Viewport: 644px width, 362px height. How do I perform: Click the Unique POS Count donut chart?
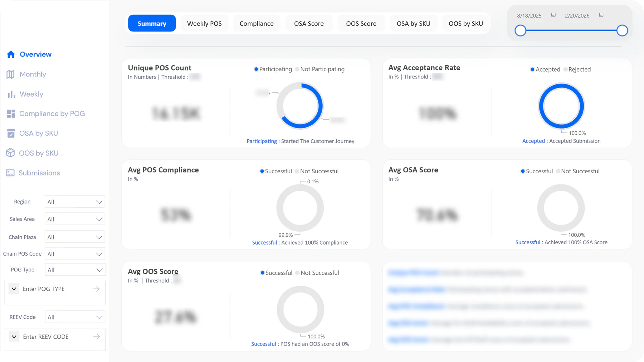[300, 106]
